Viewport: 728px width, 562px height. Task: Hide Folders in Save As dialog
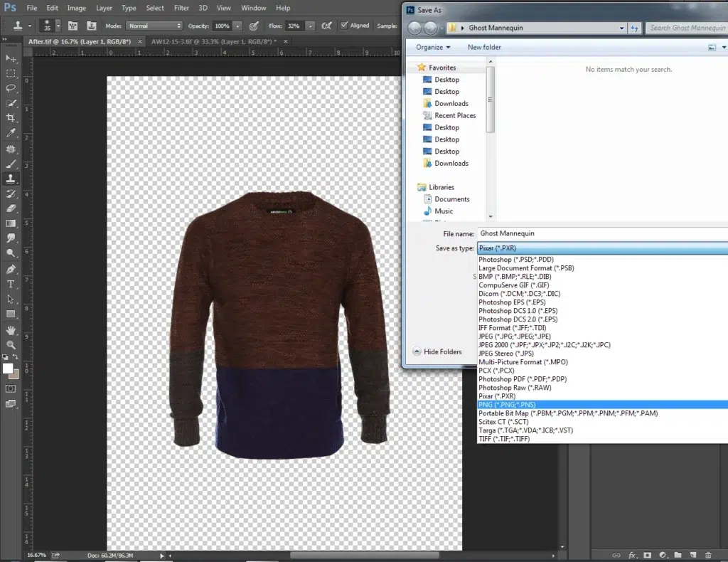(437, 351)
